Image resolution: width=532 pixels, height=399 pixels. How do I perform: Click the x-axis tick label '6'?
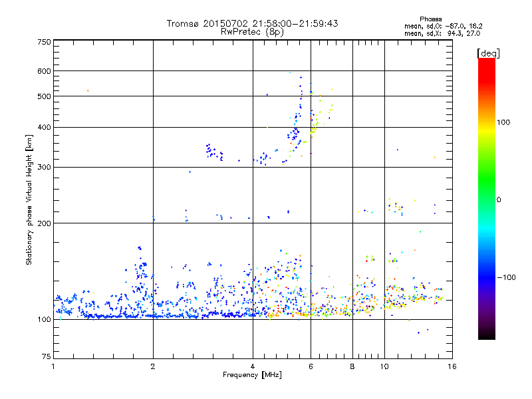(x=311, y=366)
